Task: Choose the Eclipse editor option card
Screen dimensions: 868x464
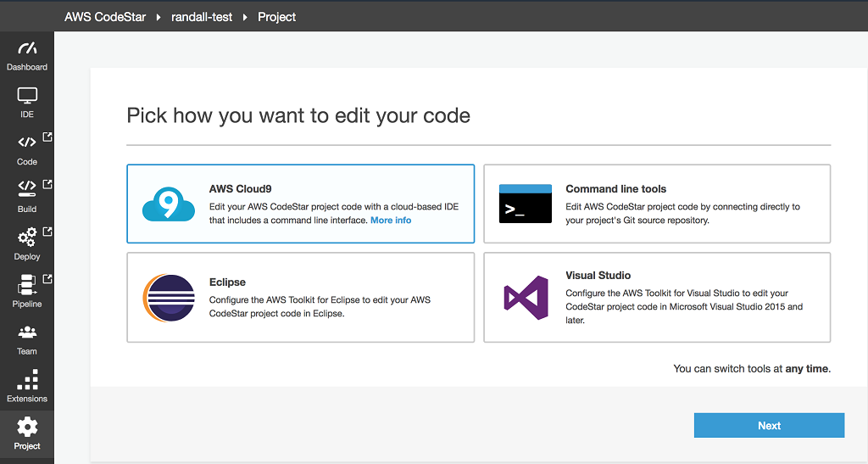Action: pyautogui.click(x=300, y=297)
